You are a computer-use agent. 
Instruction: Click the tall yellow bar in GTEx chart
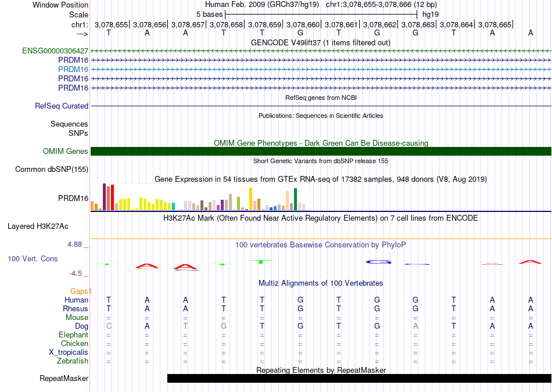[x=250, y=199]
